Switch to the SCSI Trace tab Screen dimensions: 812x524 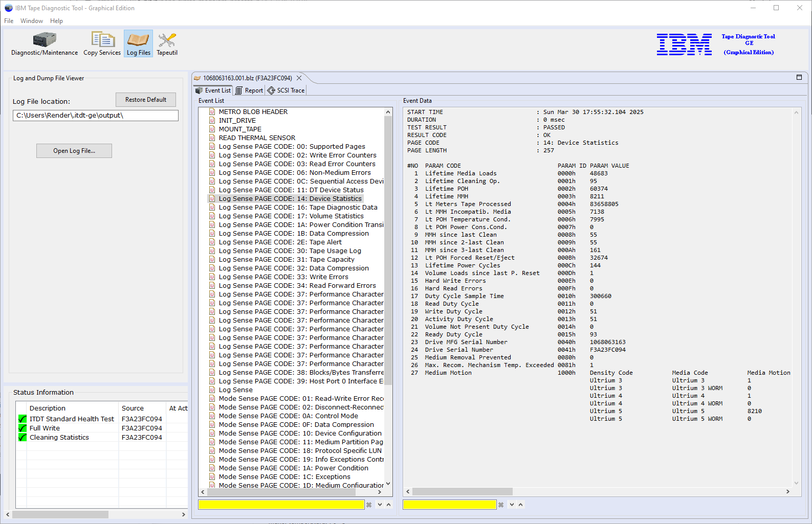pos(286,90)
